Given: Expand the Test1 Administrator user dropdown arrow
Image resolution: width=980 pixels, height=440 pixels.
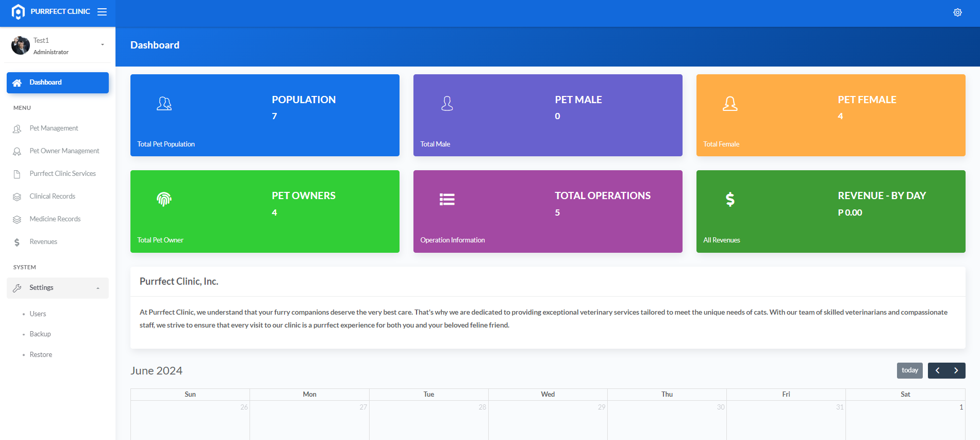Looking at the screenshot, I should point(103,45).
